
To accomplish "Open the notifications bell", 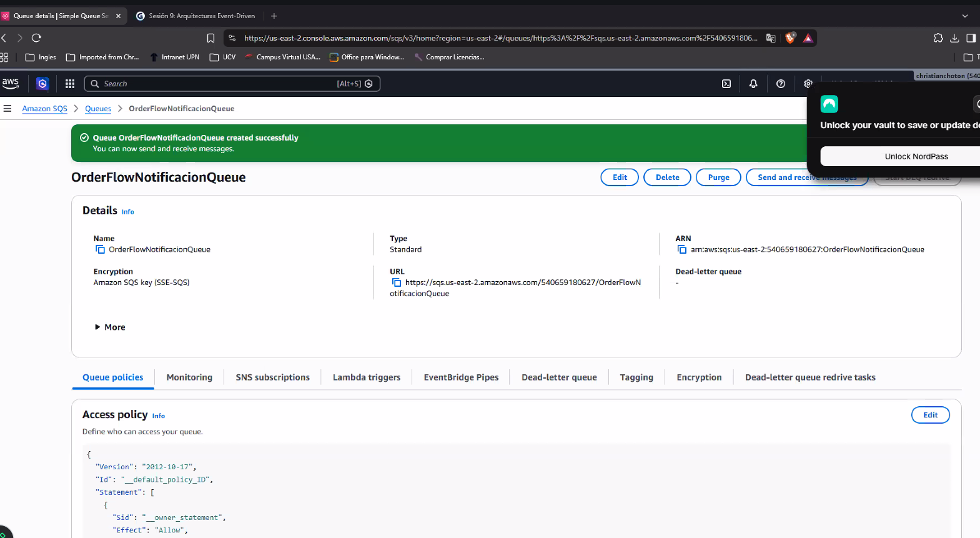I will point(753,84).
